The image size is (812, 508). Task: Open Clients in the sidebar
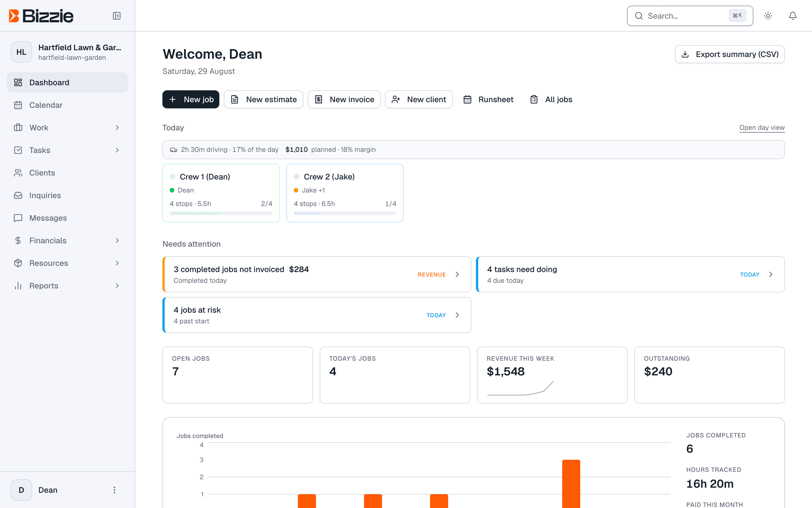67,173
